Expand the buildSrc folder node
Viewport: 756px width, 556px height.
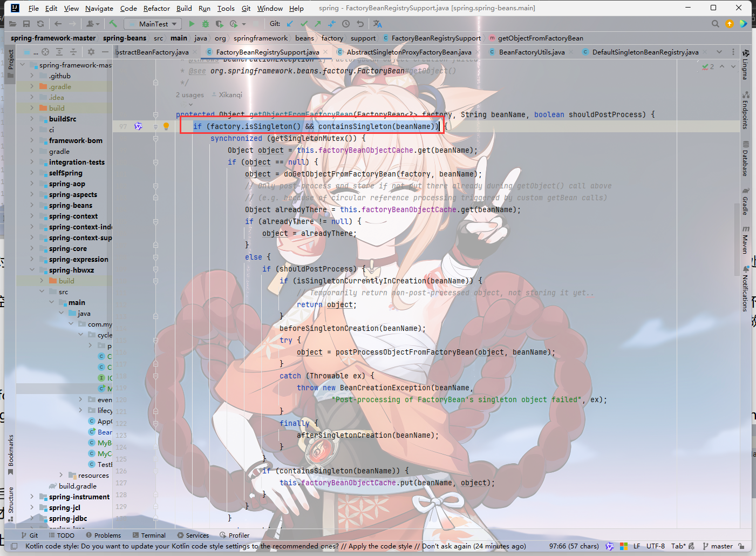tap(32, 119)
